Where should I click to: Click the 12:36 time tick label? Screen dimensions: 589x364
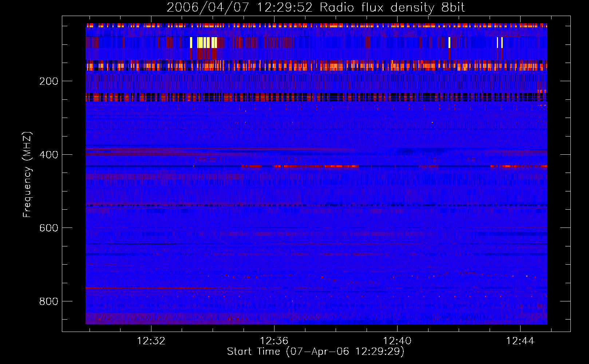tap(274, 341)
